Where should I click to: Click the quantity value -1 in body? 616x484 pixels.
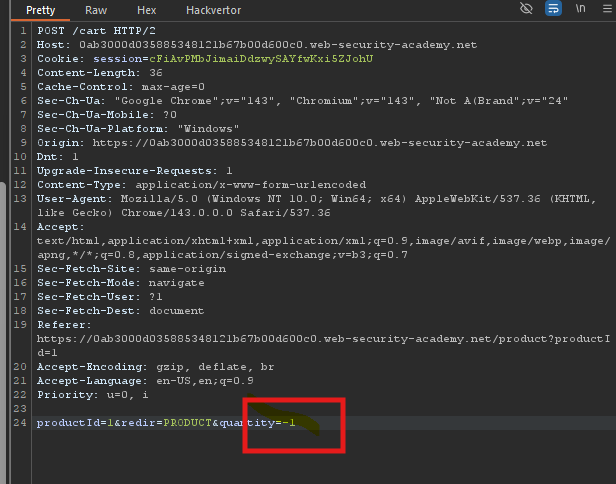tap(289, 423)
